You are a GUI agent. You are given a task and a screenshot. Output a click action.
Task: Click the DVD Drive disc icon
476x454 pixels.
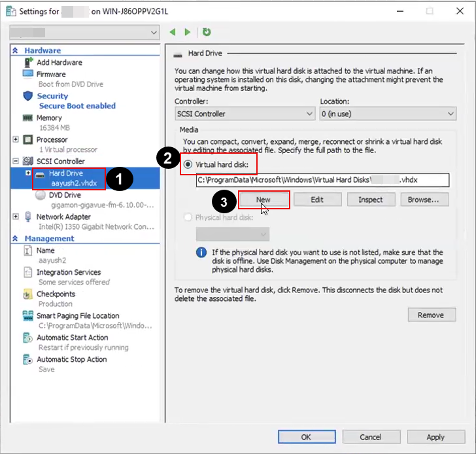click(40, 195)
